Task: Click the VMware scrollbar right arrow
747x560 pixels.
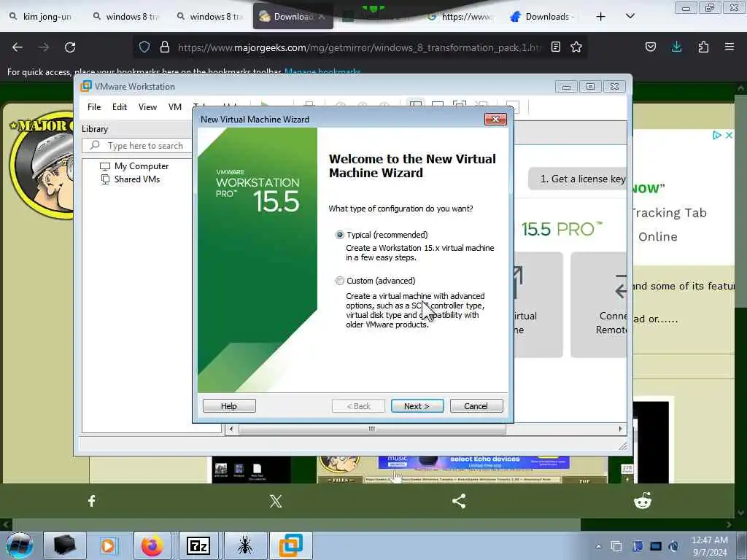Action: 620,429
